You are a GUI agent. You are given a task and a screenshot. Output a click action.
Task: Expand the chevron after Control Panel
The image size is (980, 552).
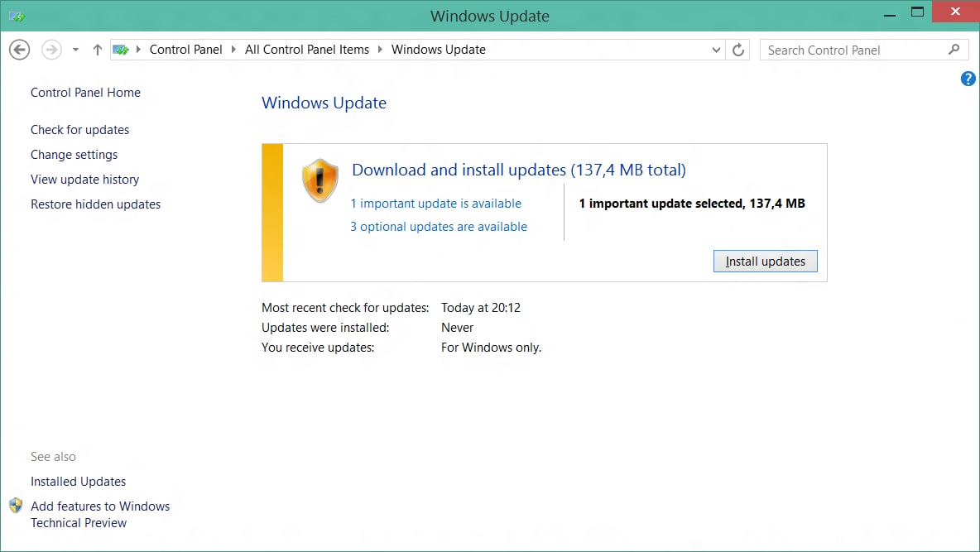(233, 50)
